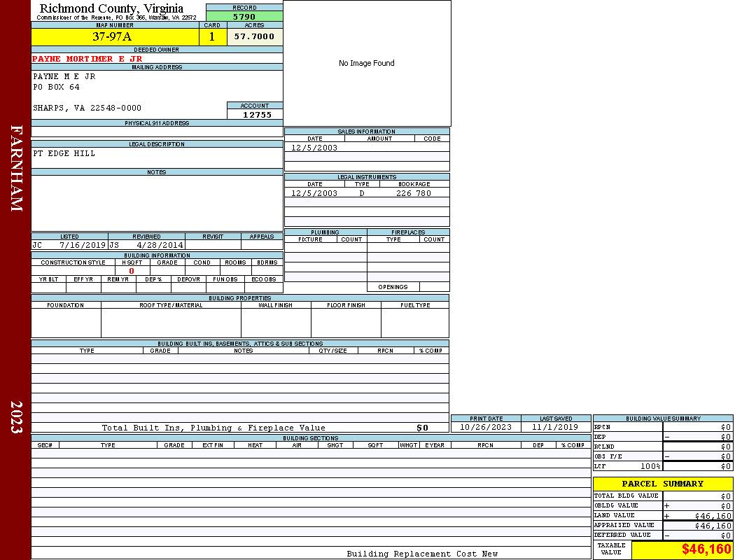Click the red H SQFT value 0
This screenshot has width=735, height=560.
tap(132, 271)
